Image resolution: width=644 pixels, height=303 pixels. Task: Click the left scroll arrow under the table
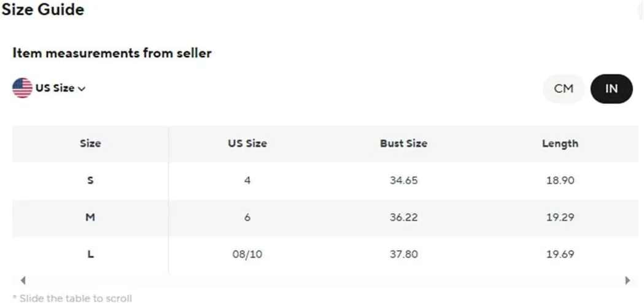(x=23, y=280)
